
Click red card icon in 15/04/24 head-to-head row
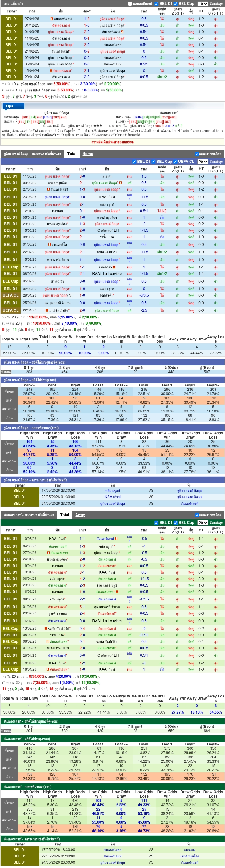tap(51, 71)
